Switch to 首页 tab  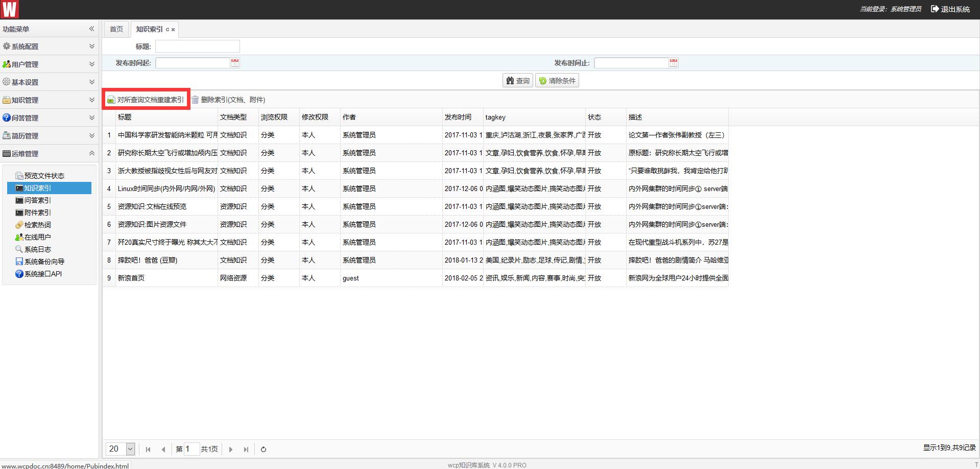(x=116, y=29)
